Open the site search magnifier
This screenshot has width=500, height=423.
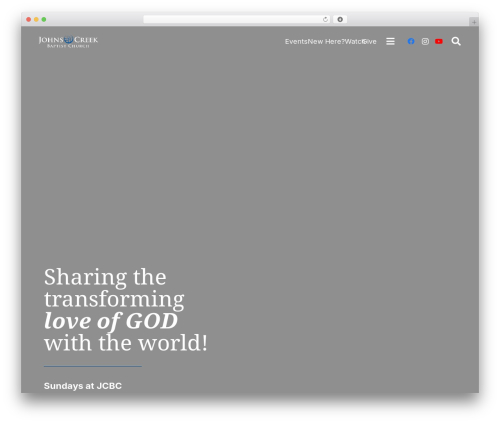[456, 41]
